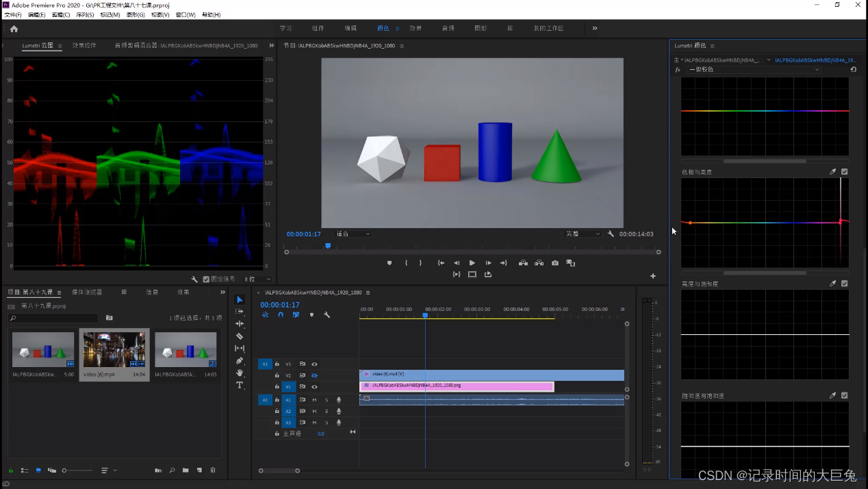Image resolution: width=868 pixels, height=489 pixels.
Task: Choose the Pen tool in the toolbar
Action: pos(240,361)
